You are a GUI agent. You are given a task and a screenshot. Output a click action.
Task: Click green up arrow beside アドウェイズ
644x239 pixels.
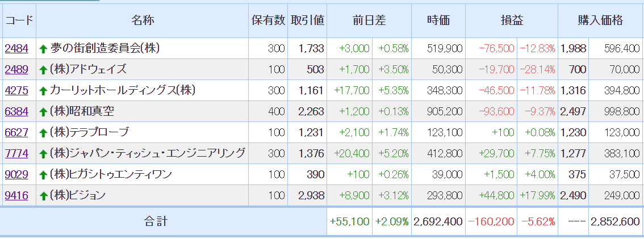pos(43,70)
